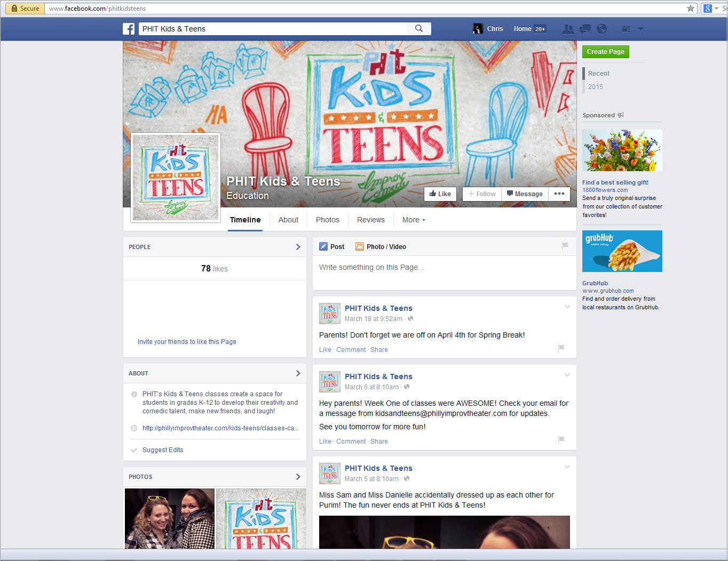Click page avatar on March 18 post
The width and height of the screenshot is (728, 561).
[x=330, y=314]
